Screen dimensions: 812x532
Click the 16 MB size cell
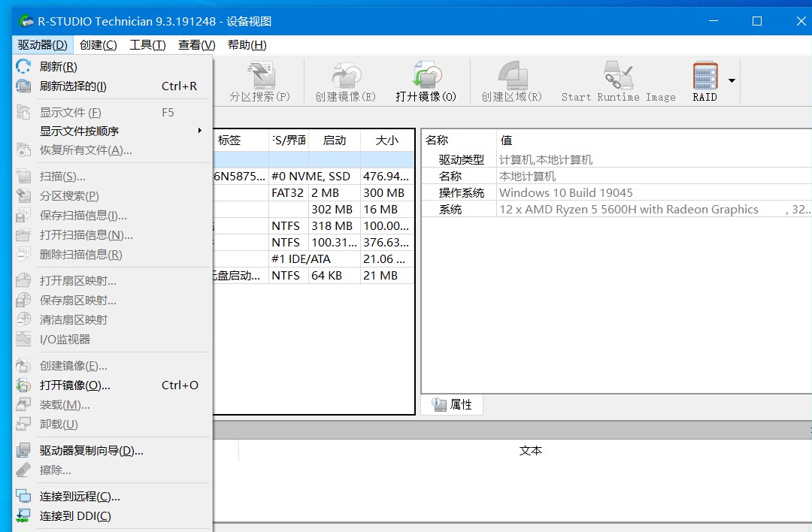click(387, 209)
